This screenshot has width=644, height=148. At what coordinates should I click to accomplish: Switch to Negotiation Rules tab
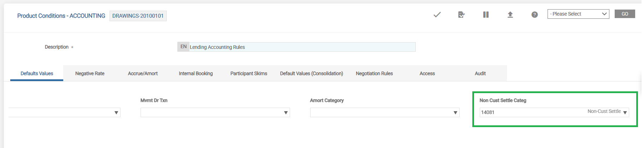pos(374,74)
